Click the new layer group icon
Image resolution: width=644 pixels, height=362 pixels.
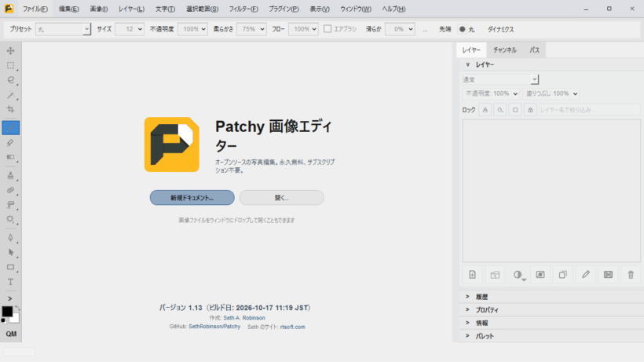[495, 275]
